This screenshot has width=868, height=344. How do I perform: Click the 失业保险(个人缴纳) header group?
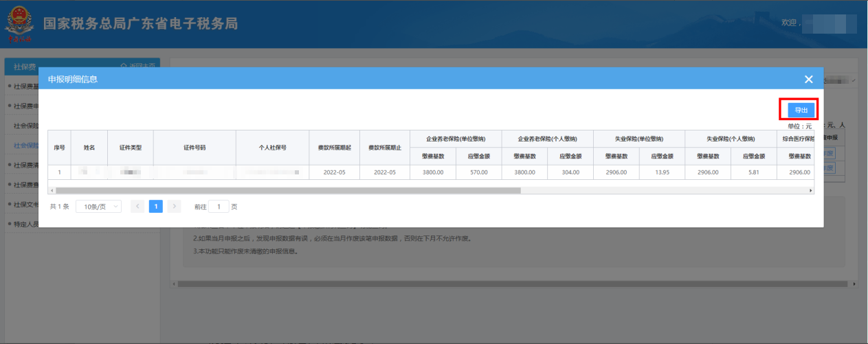tap(731, 139)
